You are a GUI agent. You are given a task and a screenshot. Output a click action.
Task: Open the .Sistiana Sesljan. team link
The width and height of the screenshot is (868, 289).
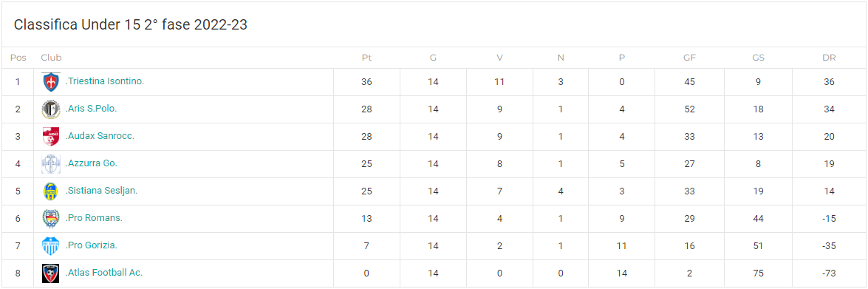[102, 191]
